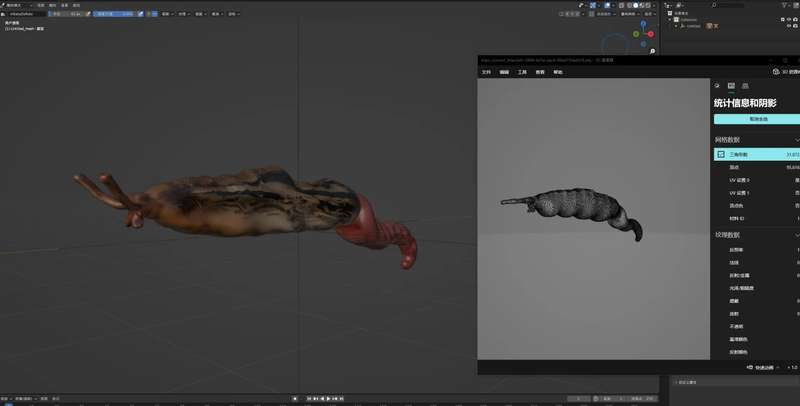This screenshot has width=800, height=406.
Task: Toggle the 三角形数 checkbox
Action: point(720,155)
